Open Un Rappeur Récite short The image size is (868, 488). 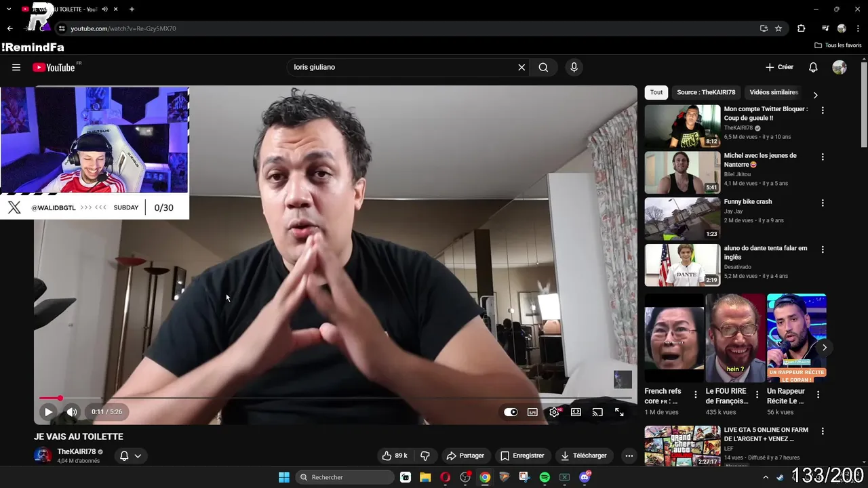796,338
